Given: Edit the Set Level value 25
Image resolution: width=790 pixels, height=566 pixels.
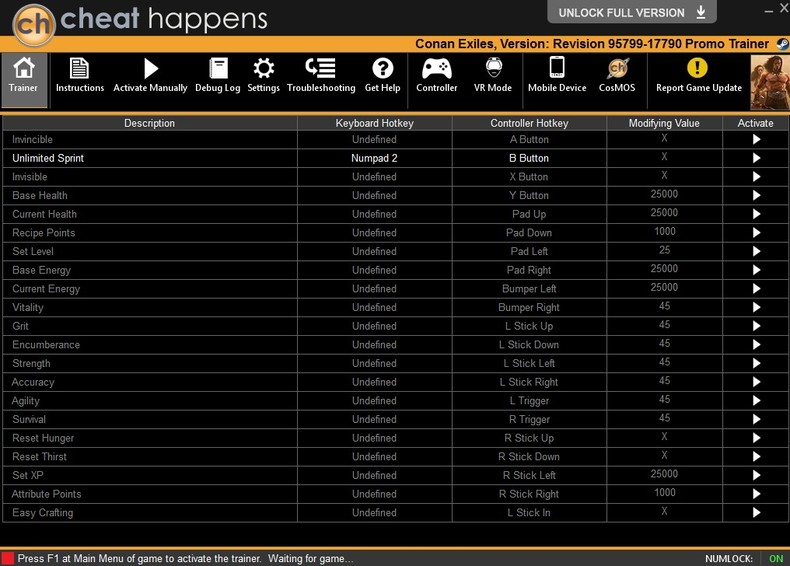Looking at the screenshot, I should [665, 250].
